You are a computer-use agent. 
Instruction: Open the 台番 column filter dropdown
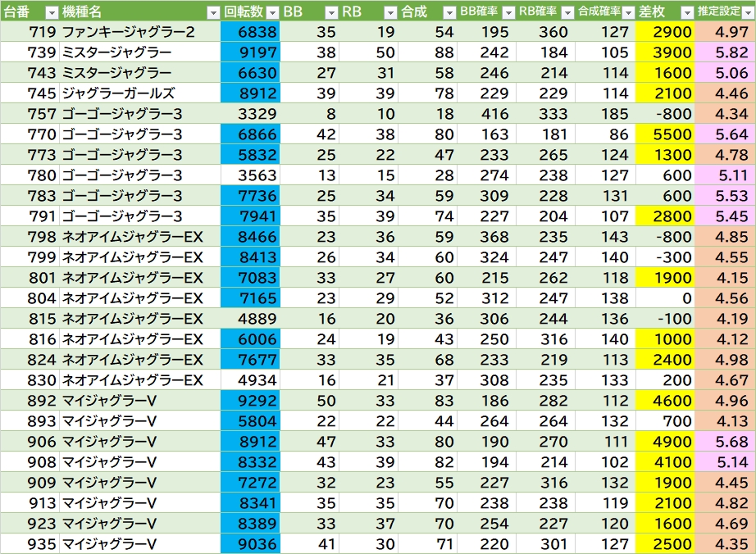pos(51,12)
